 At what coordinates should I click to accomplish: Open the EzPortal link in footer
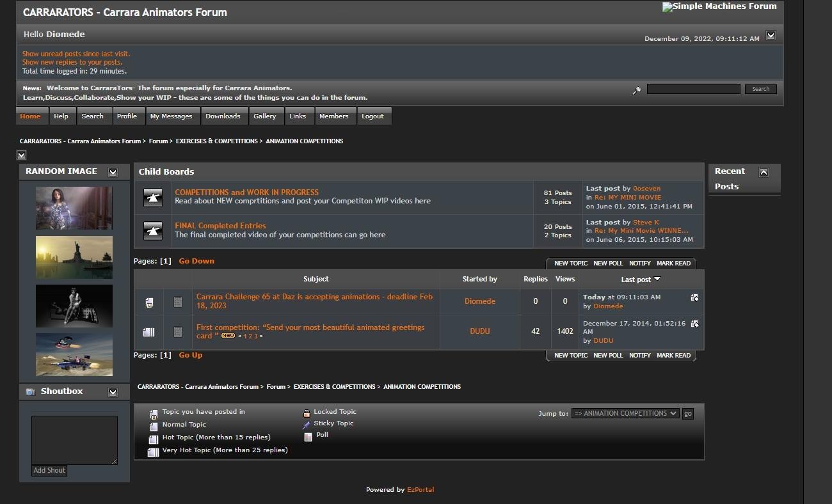click(420, 490)
